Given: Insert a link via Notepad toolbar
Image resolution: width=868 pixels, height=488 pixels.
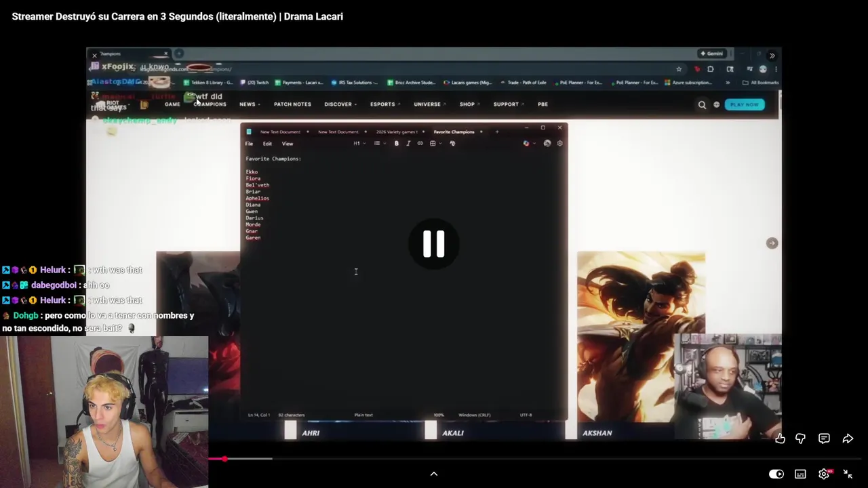Looking at the screenshot, I should (420, 144).
